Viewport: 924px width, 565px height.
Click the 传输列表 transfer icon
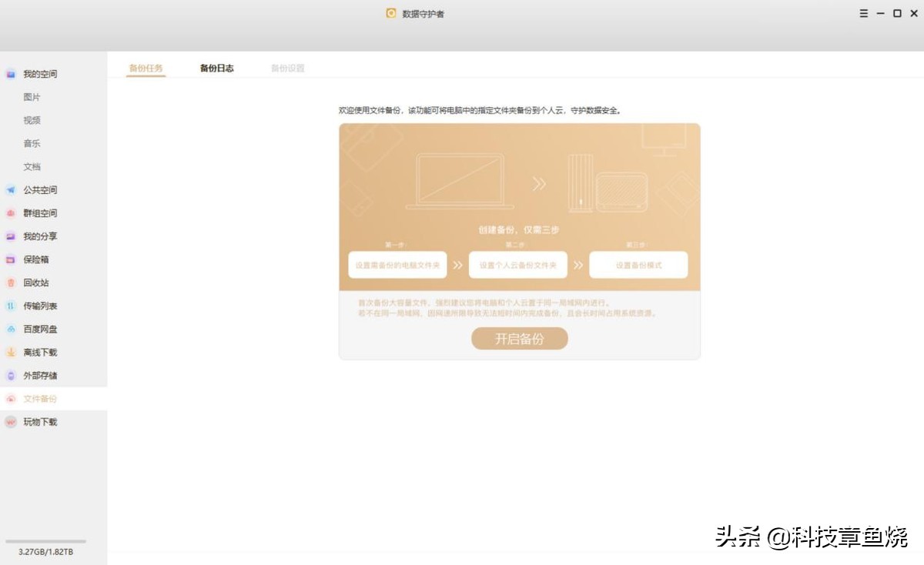[x=11, y=306]
